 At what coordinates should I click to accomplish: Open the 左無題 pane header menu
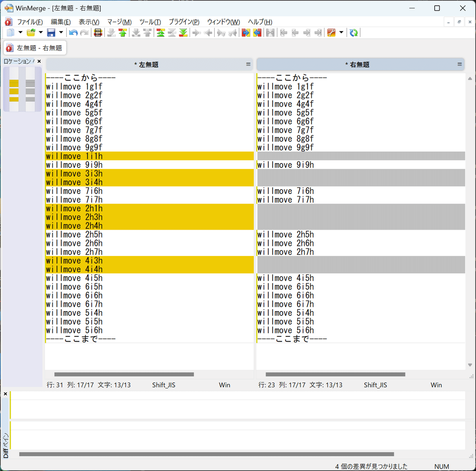[x=248, y=64]
